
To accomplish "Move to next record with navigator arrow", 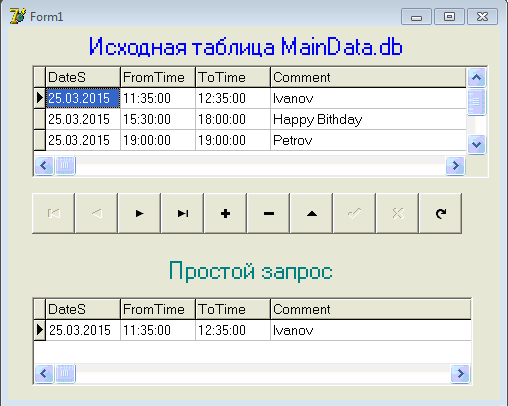I will (x=139, y=213).
